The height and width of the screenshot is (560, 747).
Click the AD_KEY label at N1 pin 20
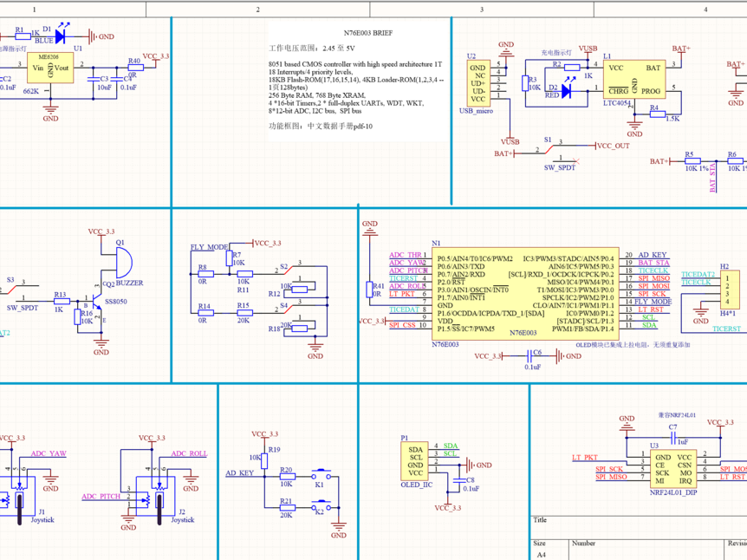coord(653,255)
